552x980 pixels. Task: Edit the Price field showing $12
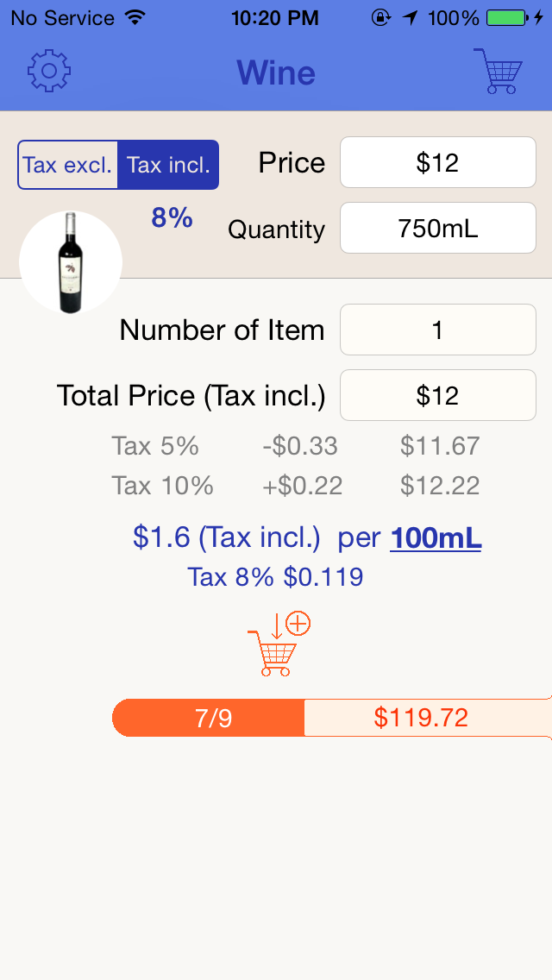tap(437, 163)
